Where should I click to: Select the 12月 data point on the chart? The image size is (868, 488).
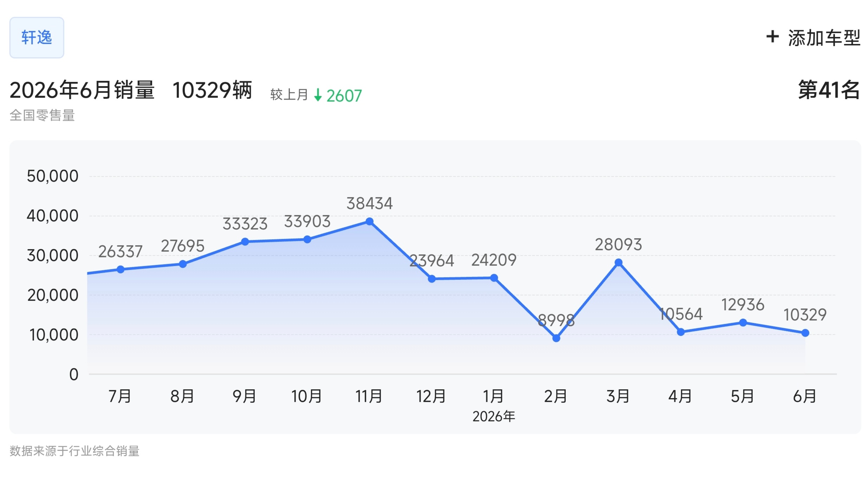point(432,279)
